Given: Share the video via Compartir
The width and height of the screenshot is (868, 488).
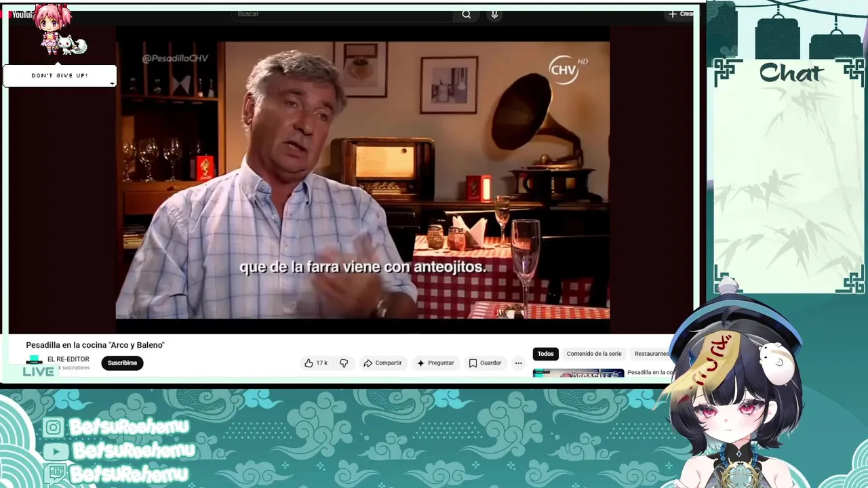Looking at the screenshot, I should click(x=382, y=363).
